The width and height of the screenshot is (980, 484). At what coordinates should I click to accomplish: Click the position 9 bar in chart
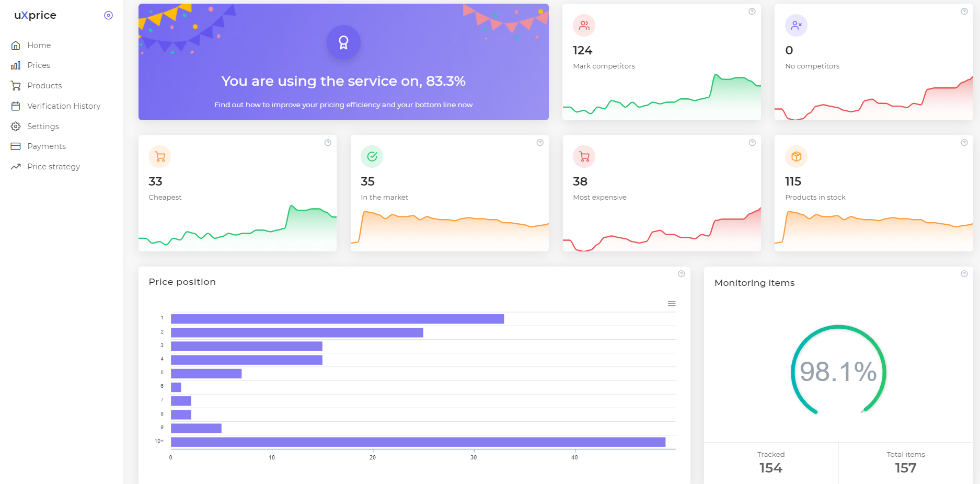point(196,428)
